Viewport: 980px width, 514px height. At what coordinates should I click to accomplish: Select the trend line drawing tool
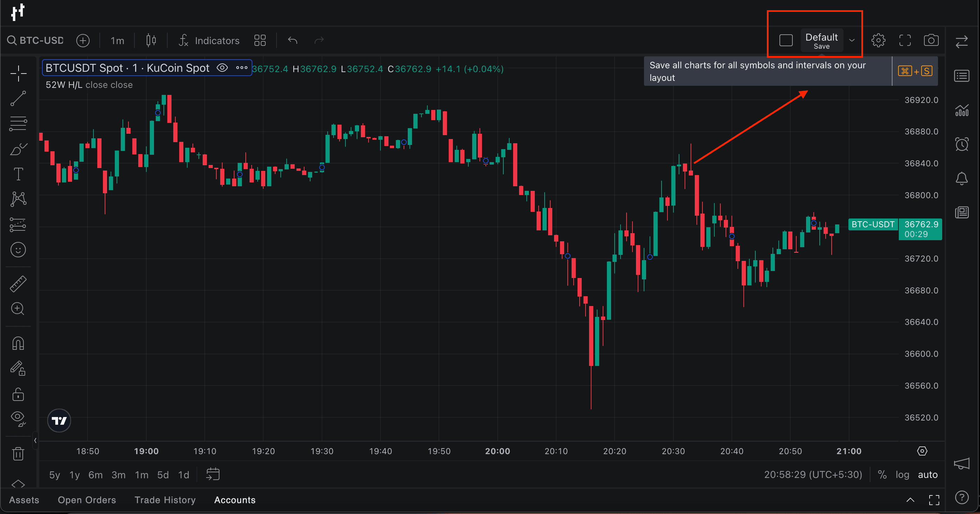(x=18, y=98)
